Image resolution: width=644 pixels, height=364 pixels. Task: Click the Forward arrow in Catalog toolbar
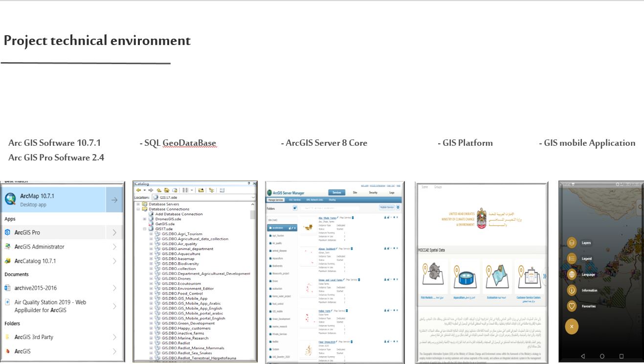(151, 190)
